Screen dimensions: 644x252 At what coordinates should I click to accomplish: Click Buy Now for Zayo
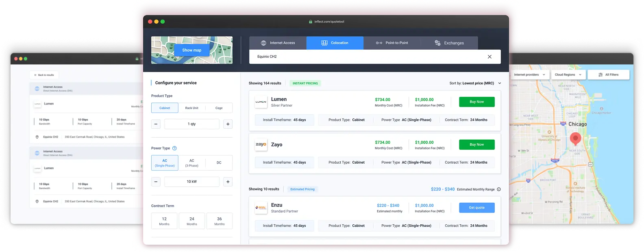[477, 145]
